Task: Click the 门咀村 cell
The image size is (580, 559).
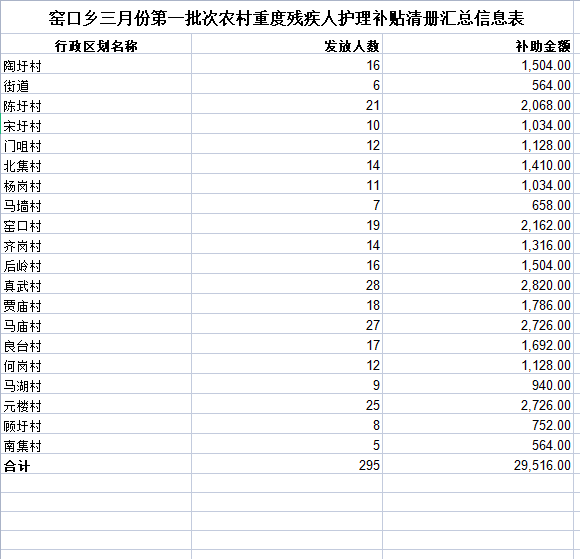Action: pyautogui.click(x=96, y=144)
